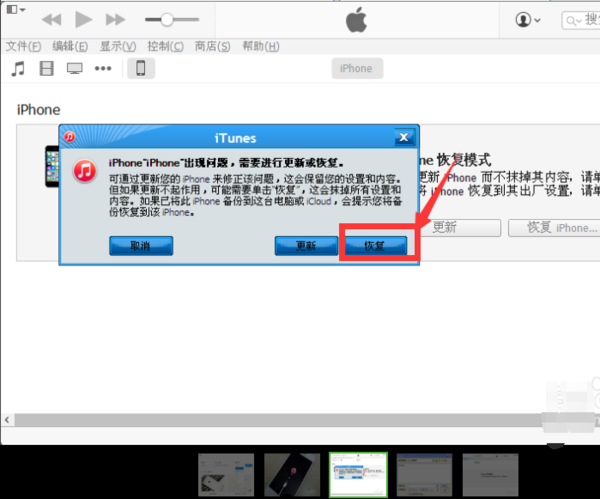Switch to the Movies library icon
600x499 pixels.
pyautogui.click(x=46, y=69)
